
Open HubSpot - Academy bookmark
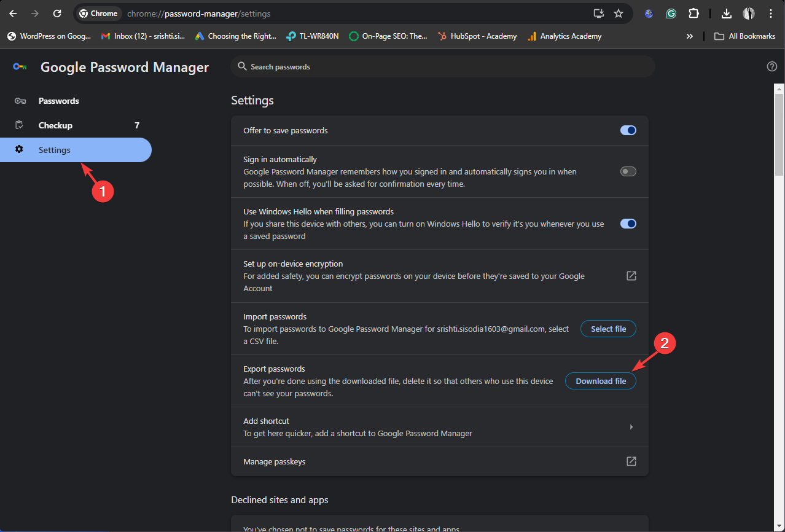(x=477, y=36)
